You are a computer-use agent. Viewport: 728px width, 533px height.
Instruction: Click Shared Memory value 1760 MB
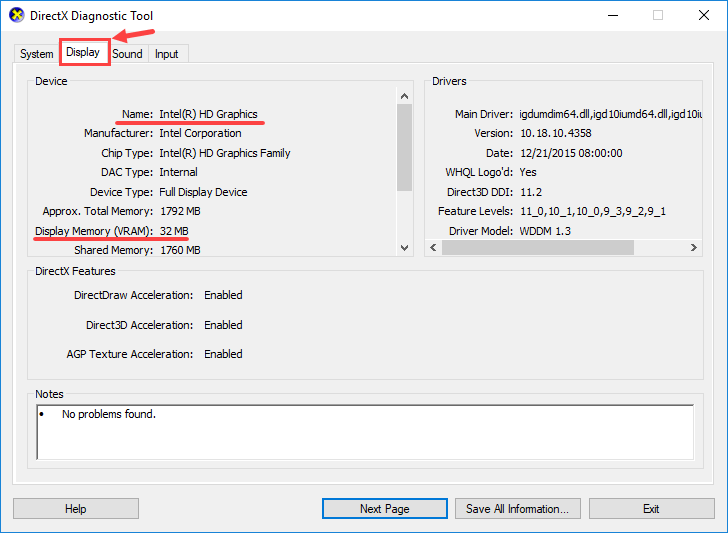[x=180, y=250]
